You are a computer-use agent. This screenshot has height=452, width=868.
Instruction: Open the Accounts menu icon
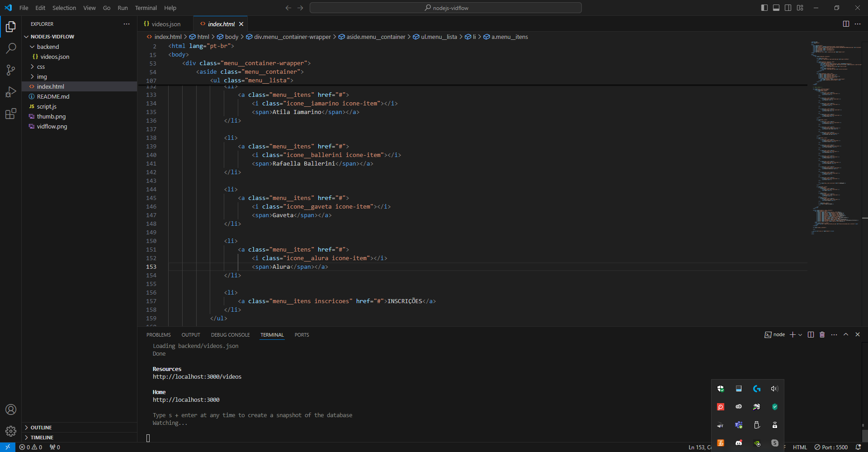tap(11, 409)
